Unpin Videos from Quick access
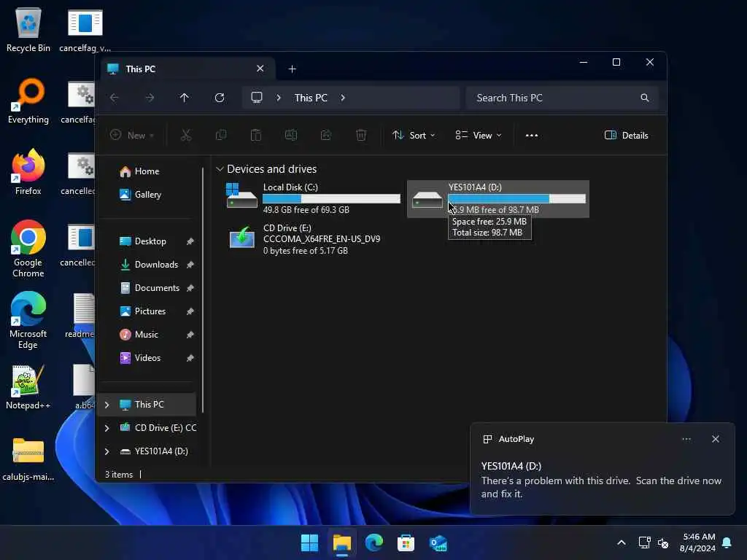The image size is (747, 560). pos(190,358)
